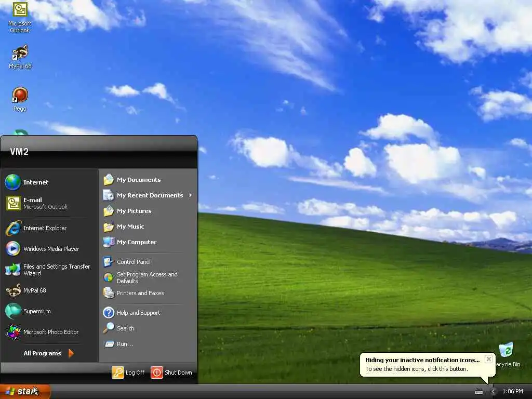Click the 'Microsoft Outlook' subtitle under E-mail

tap(45, 207)
